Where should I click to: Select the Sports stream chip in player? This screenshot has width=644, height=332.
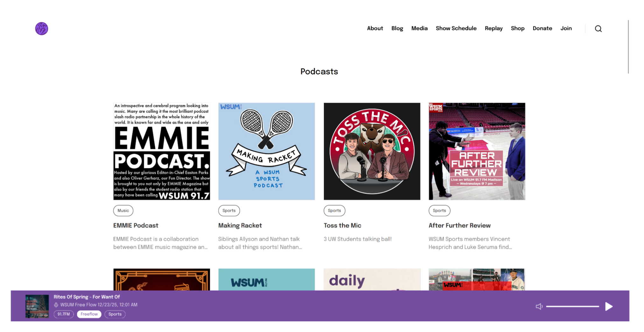[x=115, y=314]
